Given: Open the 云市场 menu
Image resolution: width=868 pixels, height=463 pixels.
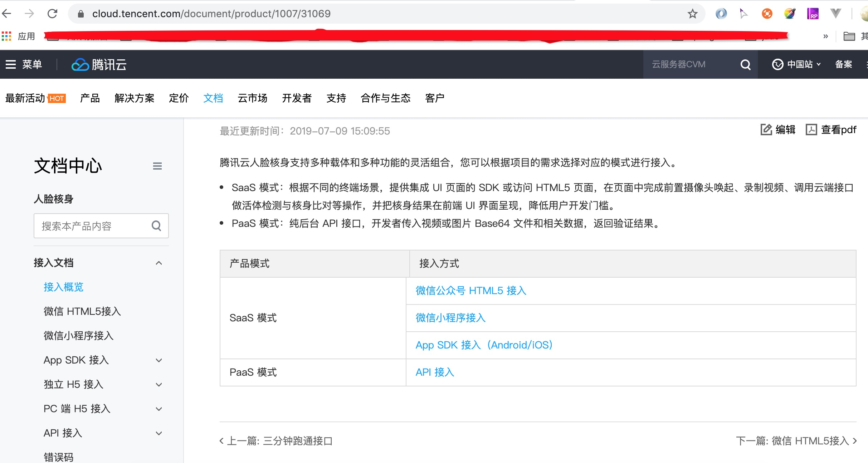Looking at the screenshot, I should click(252, 98).
